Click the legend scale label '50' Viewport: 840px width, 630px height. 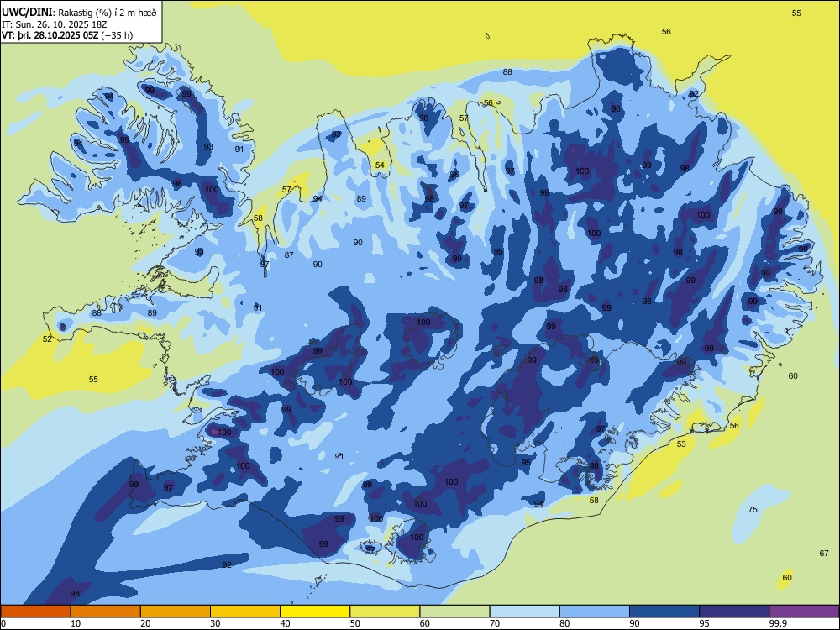point(355,623)
